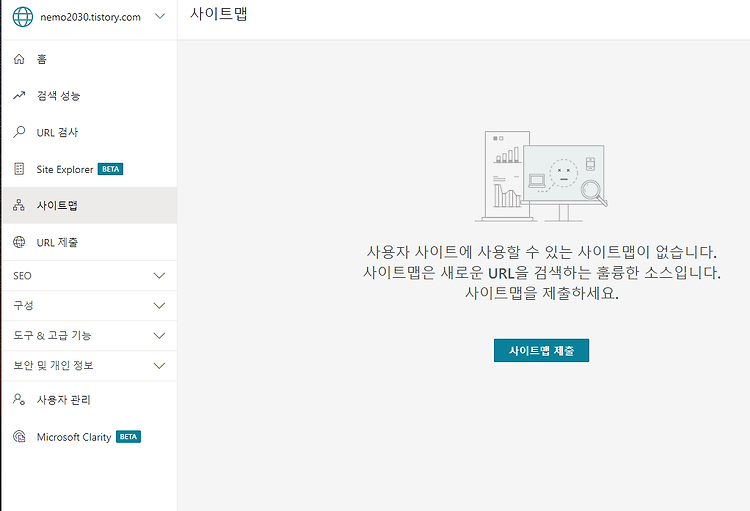Click the 사이트맵 hierarchy icon
The width and height of the screenshot is (750, 511).
click(19, 205)
